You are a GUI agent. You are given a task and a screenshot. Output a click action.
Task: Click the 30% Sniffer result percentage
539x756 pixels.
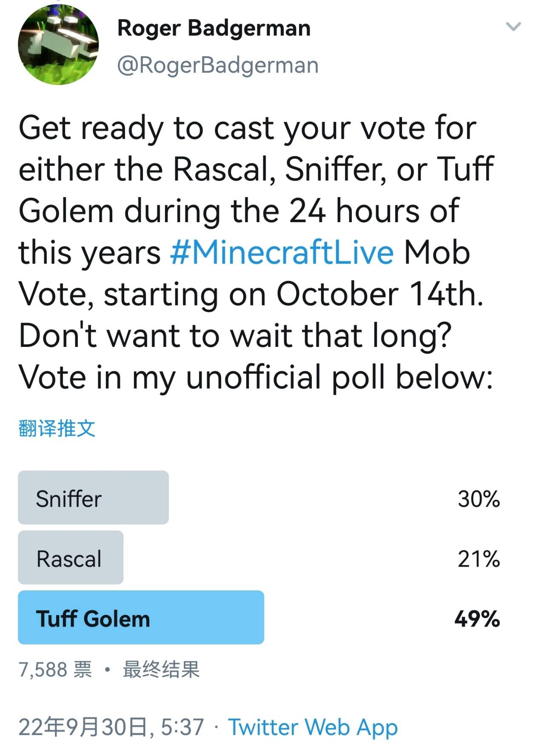(479, 498)
